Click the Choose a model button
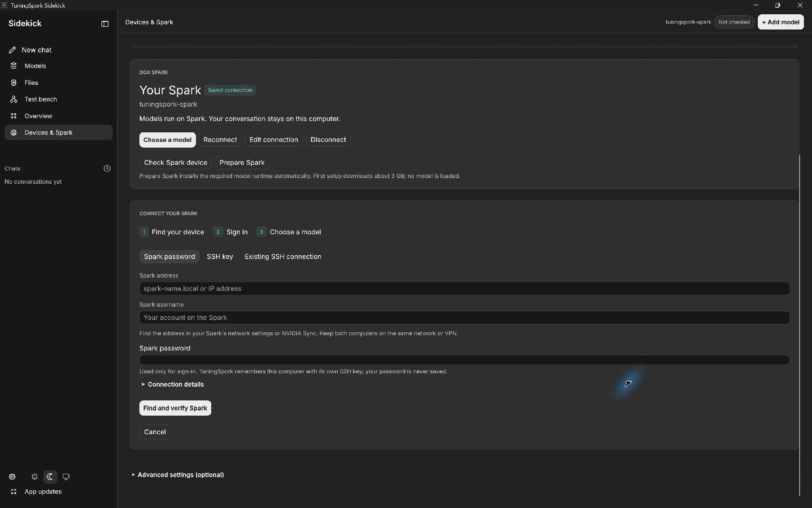The height and width of the screenshot is (508, 812). 167,140
